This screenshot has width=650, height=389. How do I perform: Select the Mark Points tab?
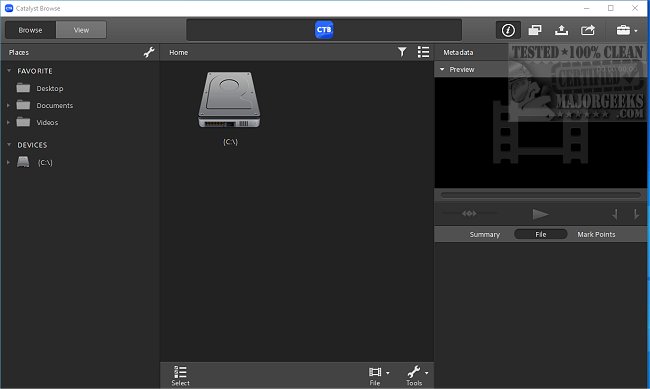(x=596, y=234)
